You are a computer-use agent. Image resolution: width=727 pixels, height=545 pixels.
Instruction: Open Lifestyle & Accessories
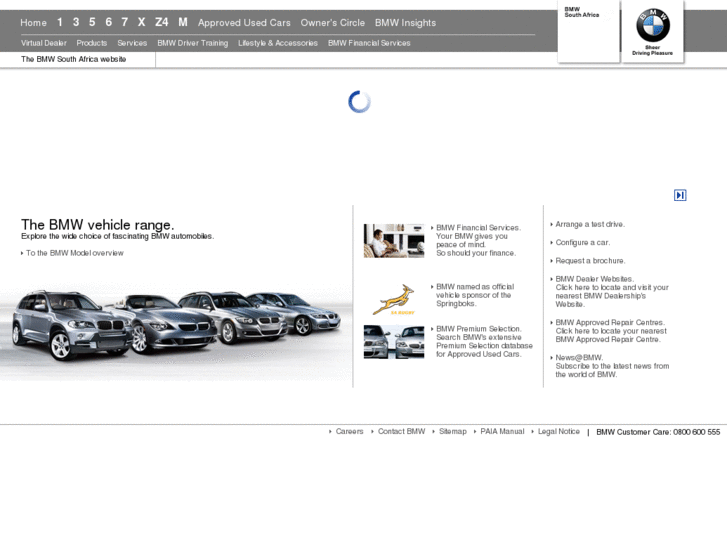[278, 43]
